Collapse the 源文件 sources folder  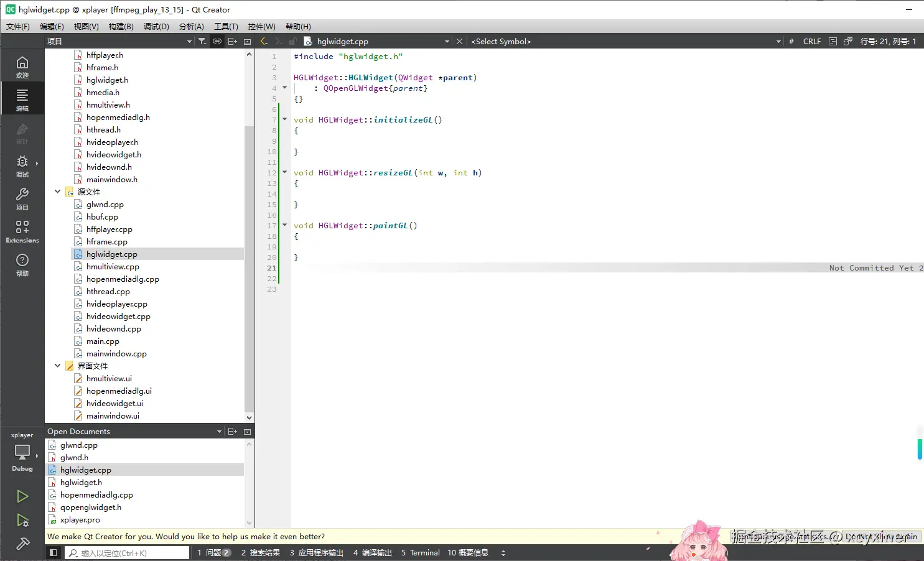pyautogui.click(x=58, y=192)
